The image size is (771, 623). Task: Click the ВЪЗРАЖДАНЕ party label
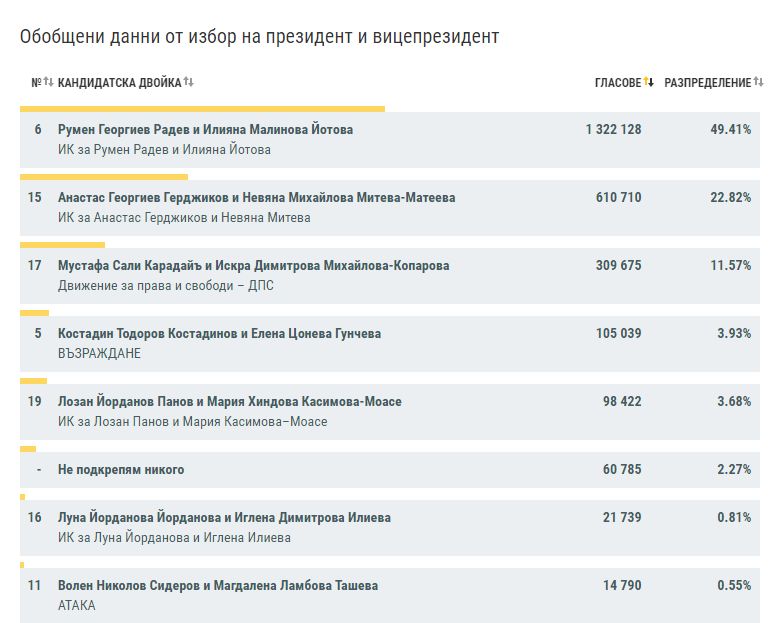99,354
